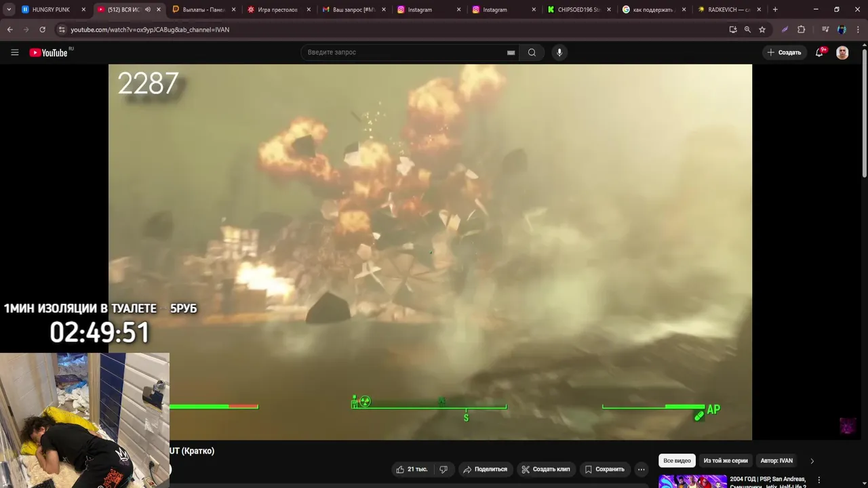This screenshot has width=868, height=488.
Task: Open more actions ellipsis under video
Action: click(641, 469)
